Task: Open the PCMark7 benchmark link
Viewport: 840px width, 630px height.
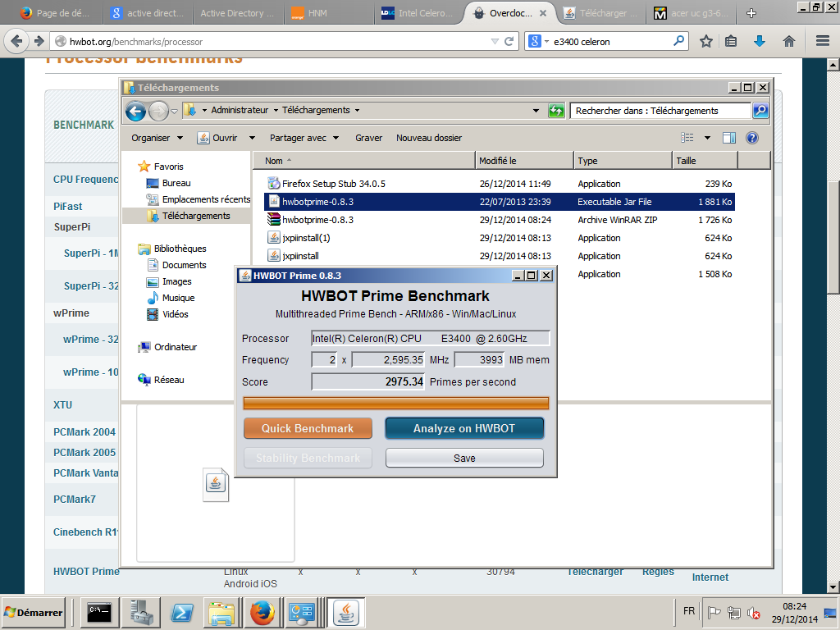Action: pyautogui.click(x=74, y=500)
